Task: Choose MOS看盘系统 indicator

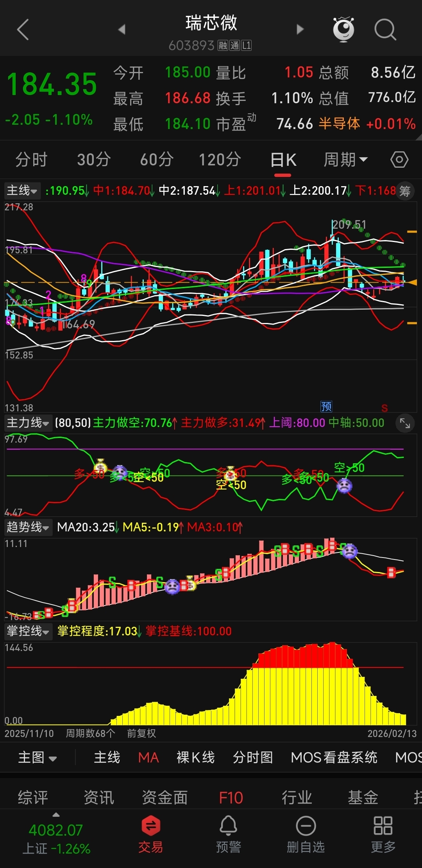Action: point(334,758)
